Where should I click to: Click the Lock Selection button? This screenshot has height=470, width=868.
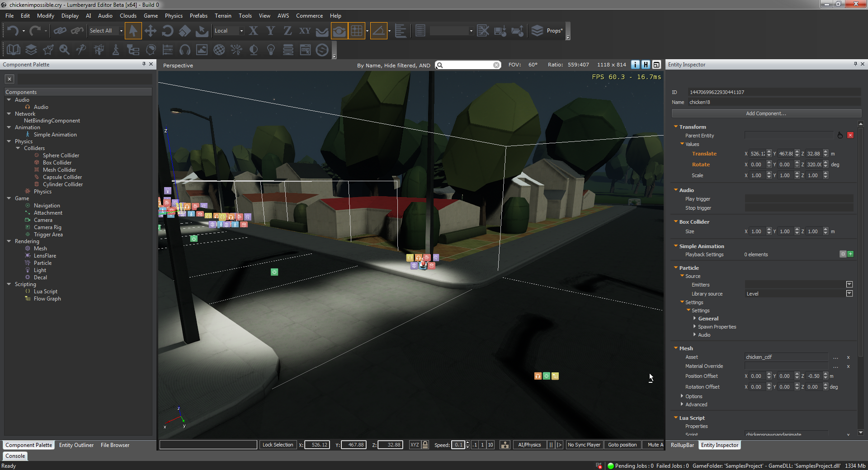pyautogui.click(x=278, y=445)
